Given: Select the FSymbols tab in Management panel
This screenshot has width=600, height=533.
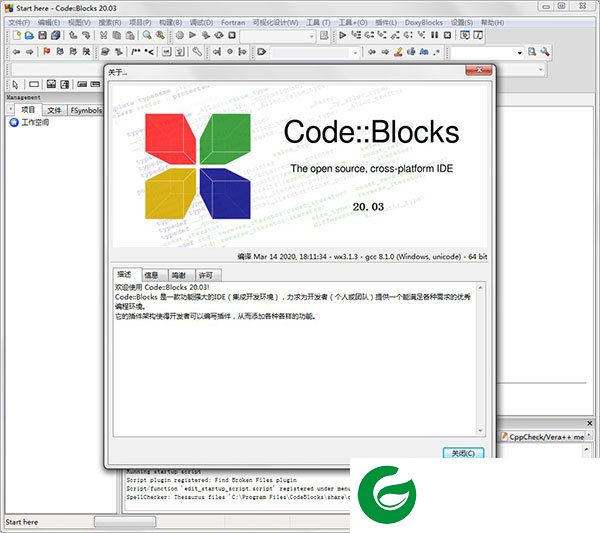Looking at the screenshot, I should (x=86, y=111).
